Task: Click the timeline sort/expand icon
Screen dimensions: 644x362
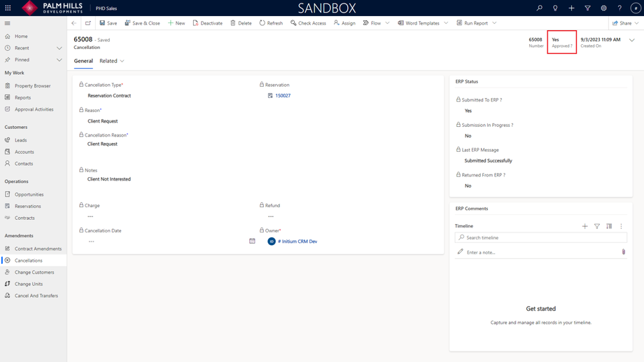Action: point(609,226)
